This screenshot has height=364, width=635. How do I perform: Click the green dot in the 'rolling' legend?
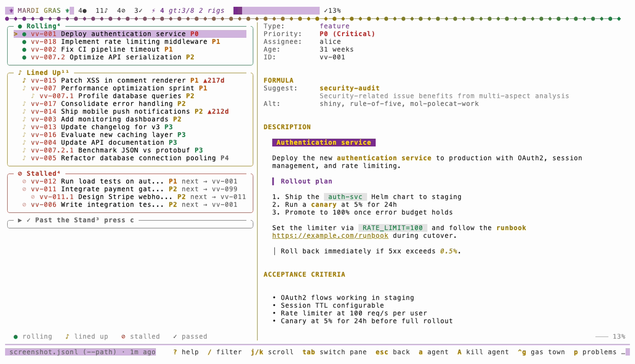pos(16,337)
